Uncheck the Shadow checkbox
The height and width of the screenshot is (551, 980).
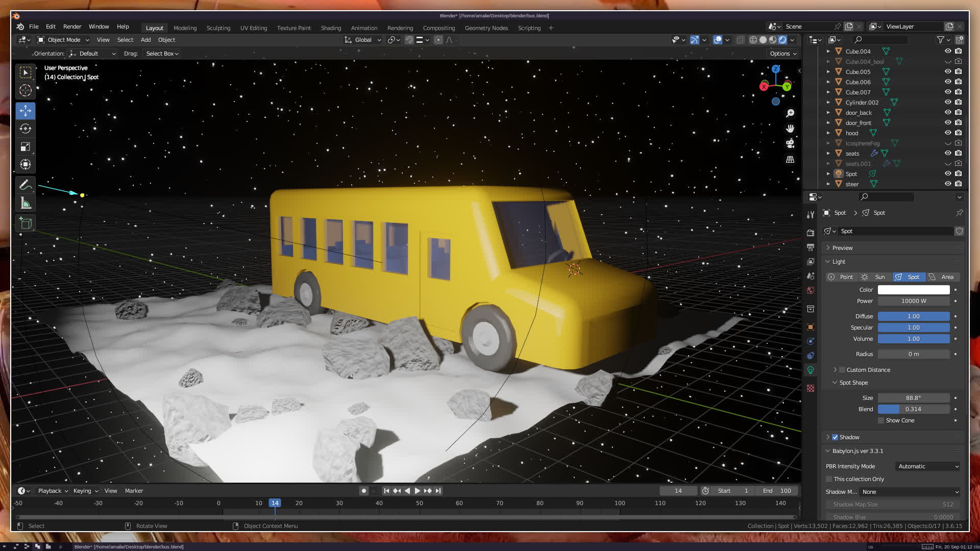(x=835, y=437)
